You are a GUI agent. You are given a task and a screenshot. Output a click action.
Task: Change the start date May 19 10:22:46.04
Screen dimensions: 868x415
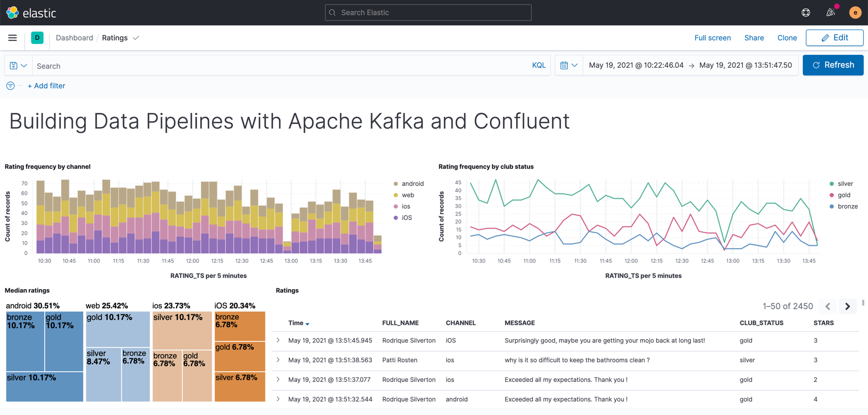(x=636, y=65)
